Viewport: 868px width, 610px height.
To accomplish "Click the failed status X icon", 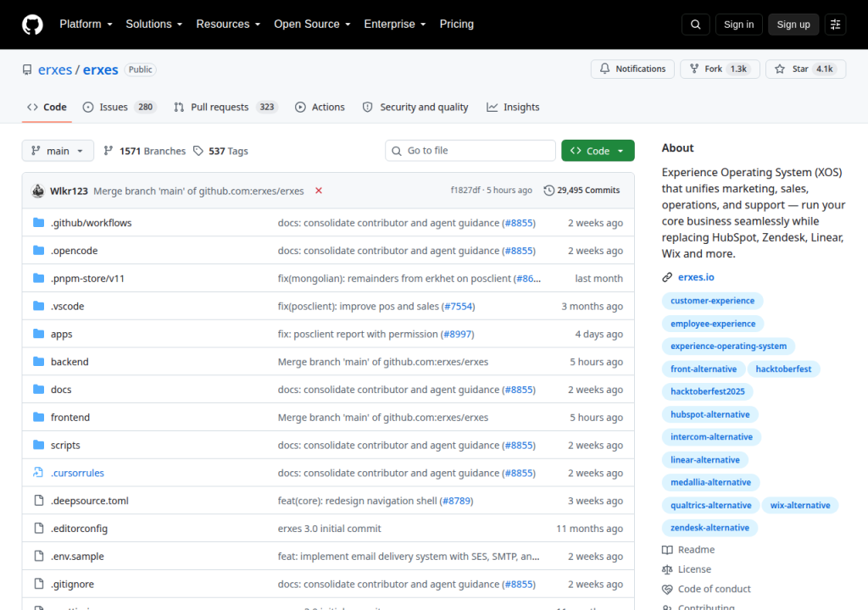I will [319, 191].
